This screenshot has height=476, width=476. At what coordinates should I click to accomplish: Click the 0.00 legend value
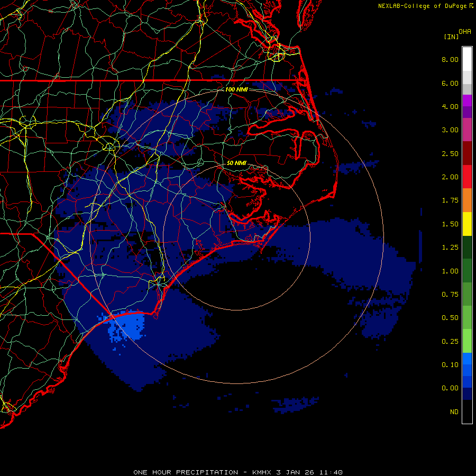450,388
